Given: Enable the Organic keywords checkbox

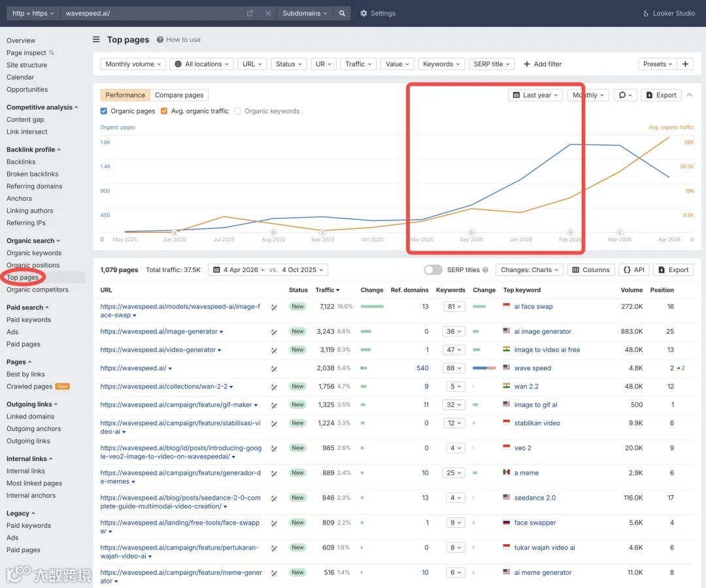Looking at the screenshot, I should pos(238,111).
